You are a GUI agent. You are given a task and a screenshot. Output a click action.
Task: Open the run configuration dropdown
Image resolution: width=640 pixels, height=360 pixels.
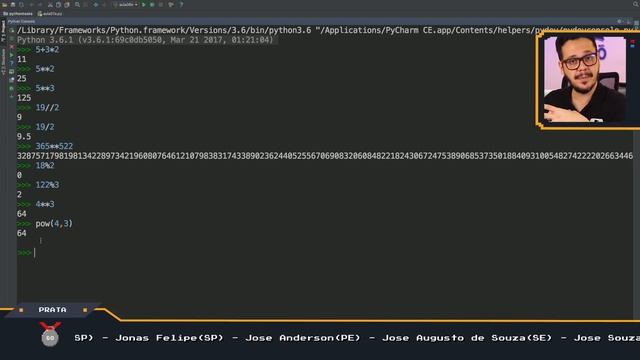[126, 5]
